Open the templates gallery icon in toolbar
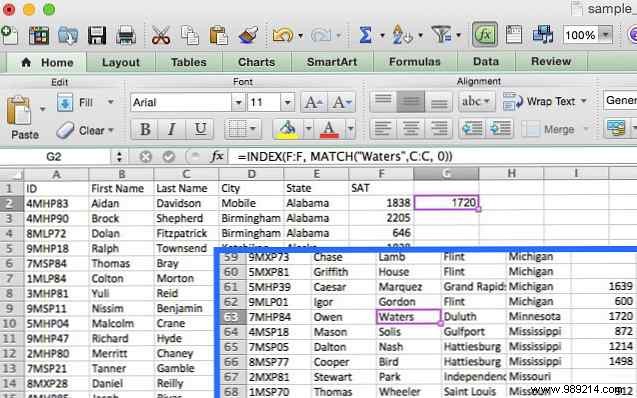Image resolution: width=637 pixels, height=398 pixels. [39, 35]
